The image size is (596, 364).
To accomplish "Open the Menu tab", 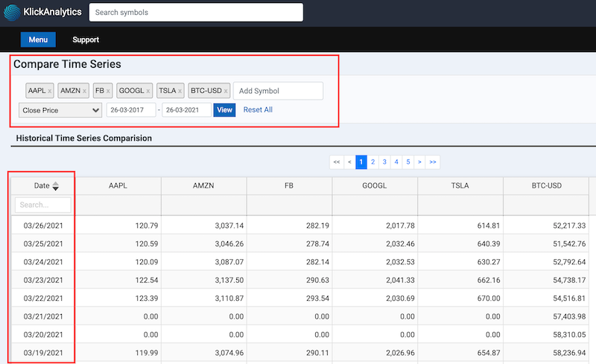I will 38,39.
